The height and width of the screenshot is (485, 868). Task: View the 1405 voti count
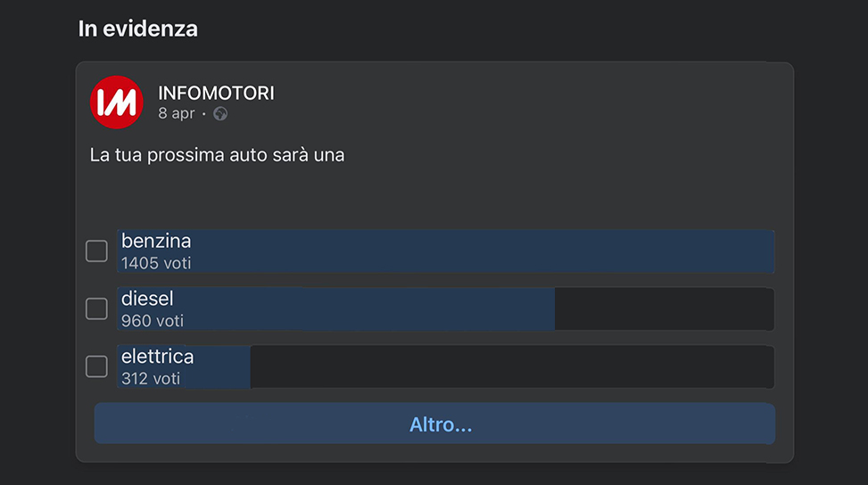coord(156,263)
